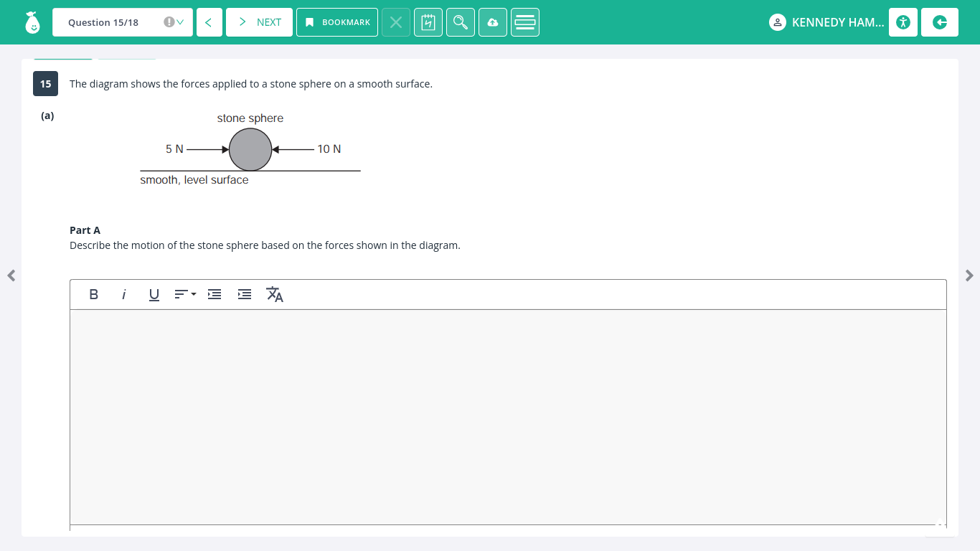Click the pear logo icon
980x551 pixels.
point(32,22)
